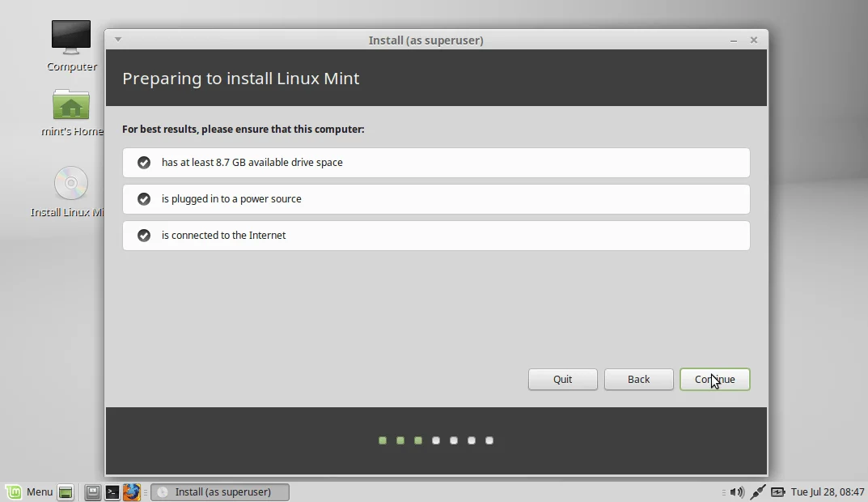Image resolution: width=868 pixels, height=502 pixels.
Task: Click the drive space checkmark indicator
Action: pyautogui.click(x=143, y=162)
